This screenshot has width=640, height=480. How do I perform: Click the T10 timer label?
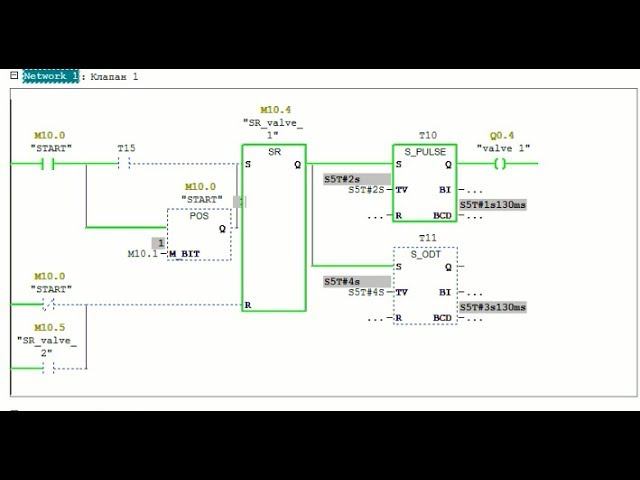tap(428, 136)
